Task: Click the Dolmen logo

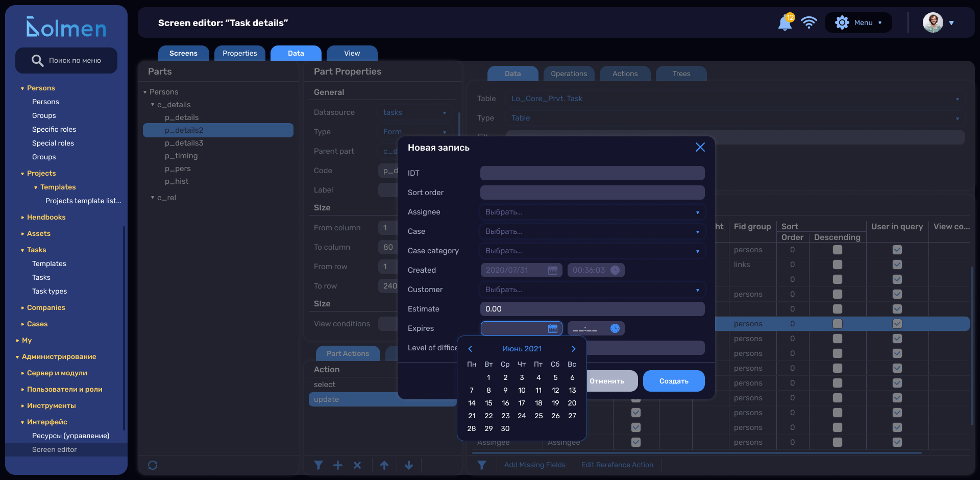Action: coord(66,27)
